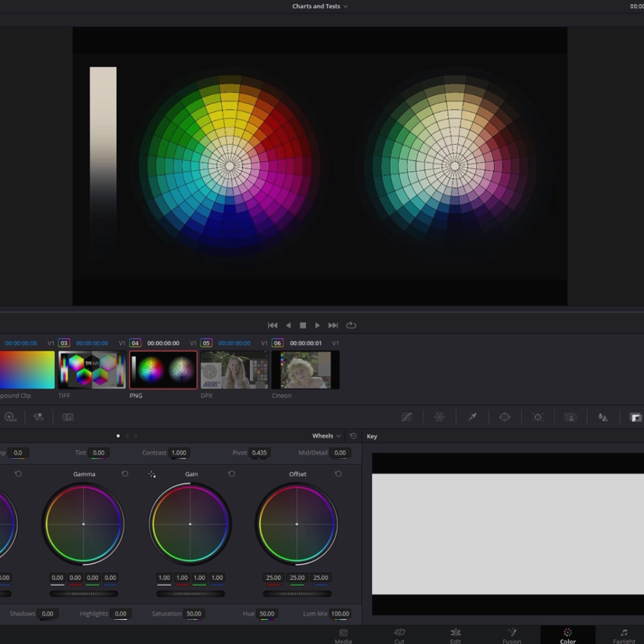
Task: Open the Blur palette droplet icon
Action: (603, 417)
